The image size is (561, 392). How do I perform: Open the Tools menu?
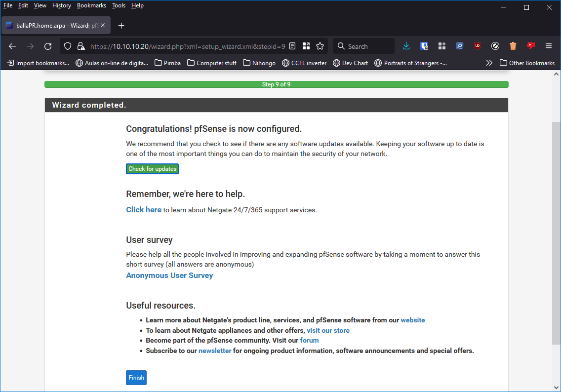(119, 5)
